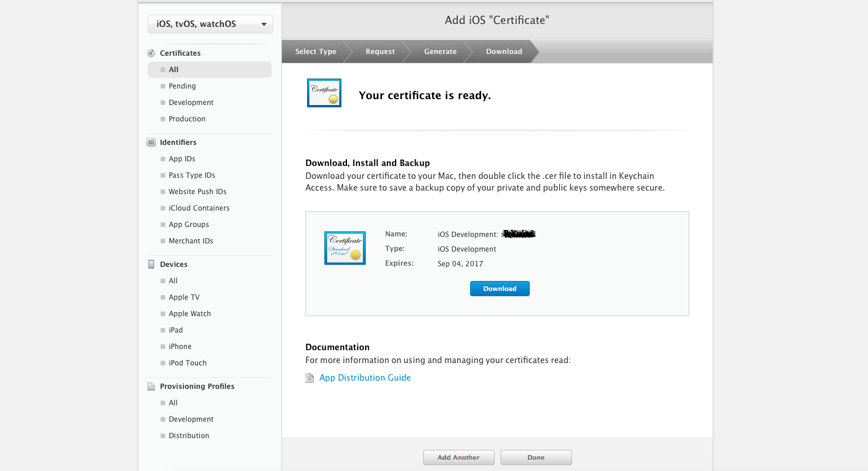Open Apple Watch devices
The image size is (868, 471).
tap(189, 314)
